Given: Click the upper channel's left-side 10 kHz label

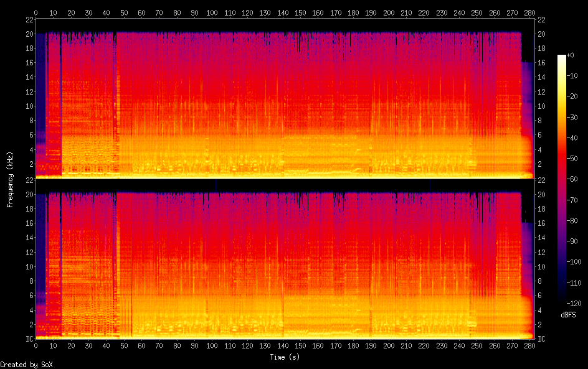Looking at the screenshot, I should click(x=28, y=106).
